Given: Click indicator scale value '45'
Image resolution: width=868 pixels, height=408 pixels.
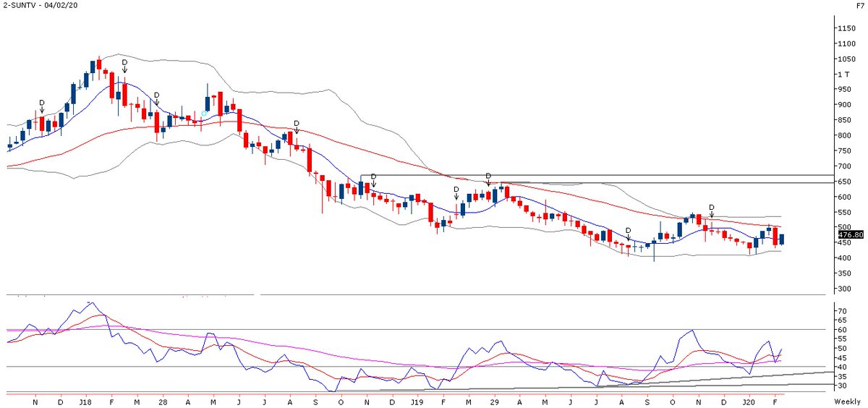Looking at the screenshot, I should (842, 357).
